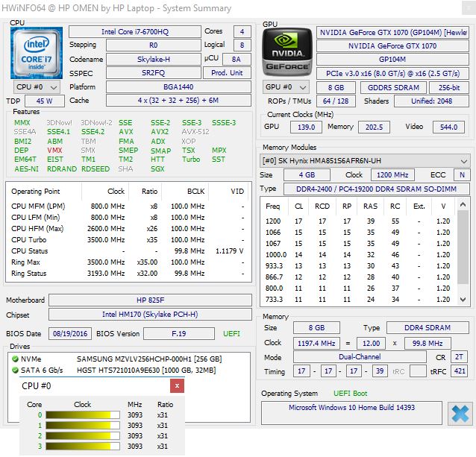
Task: Click the Intel HM170 chipset field
Action: pos(150,315)
